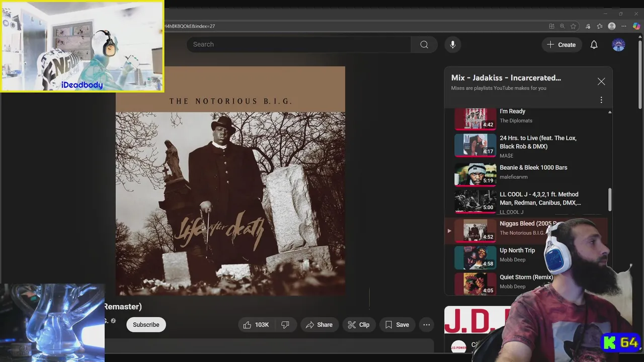The width and height of the screenshot is (644, 362).
Task: Start voice search with microphone icon
Action: point(452,45)
